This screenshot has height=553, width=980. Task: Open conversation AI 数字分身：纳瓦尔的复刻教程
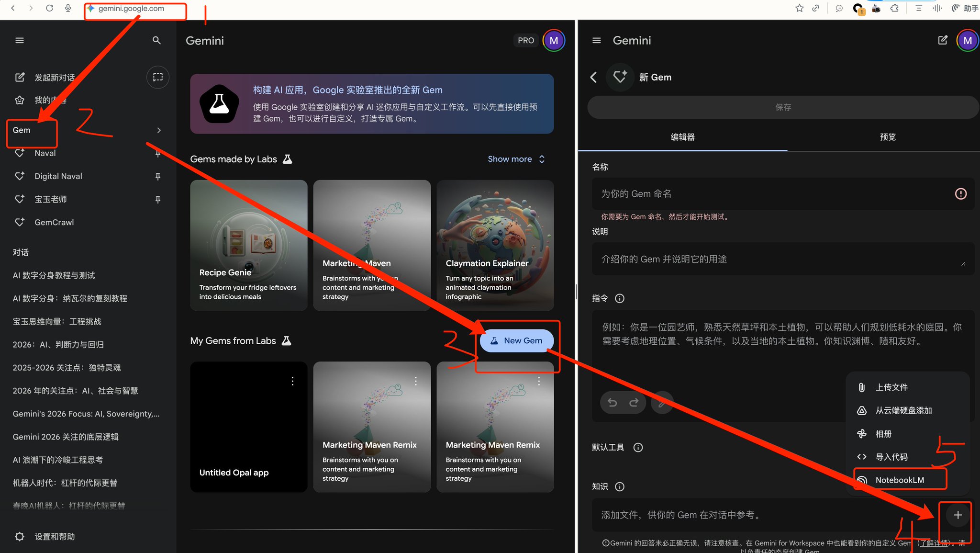click(x=70, y=298)
